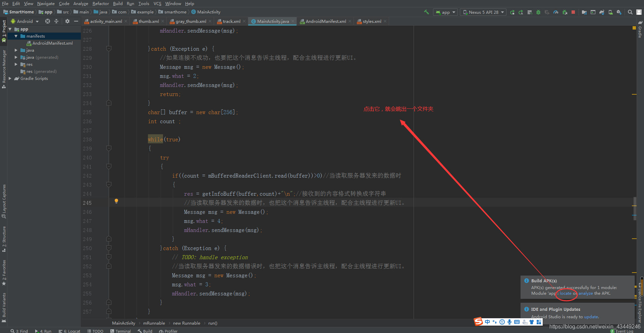Open the SDK Manager icon
This screenshot has width=644, height=333.
click(619, 12)
